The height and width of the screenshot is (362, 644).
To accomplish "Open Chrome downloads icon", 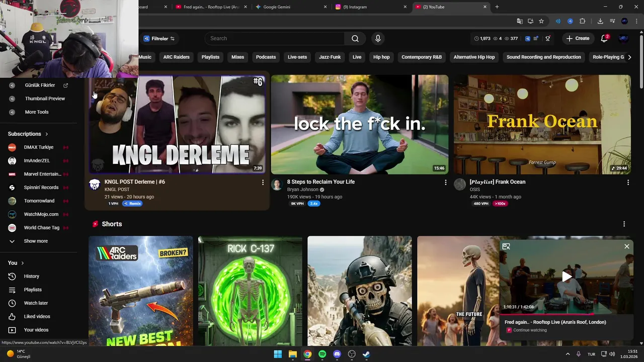I will [600, 21].
